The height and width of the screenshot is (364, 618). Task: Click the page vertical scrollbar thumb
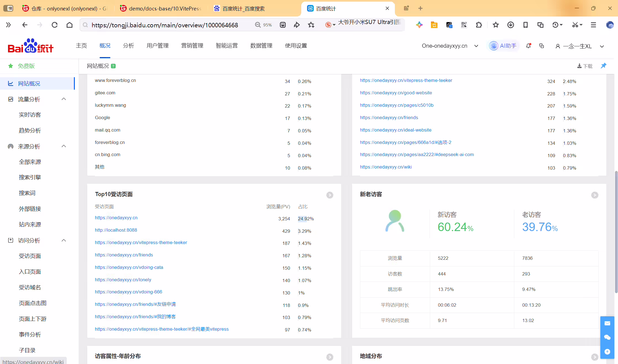[616, 232]
